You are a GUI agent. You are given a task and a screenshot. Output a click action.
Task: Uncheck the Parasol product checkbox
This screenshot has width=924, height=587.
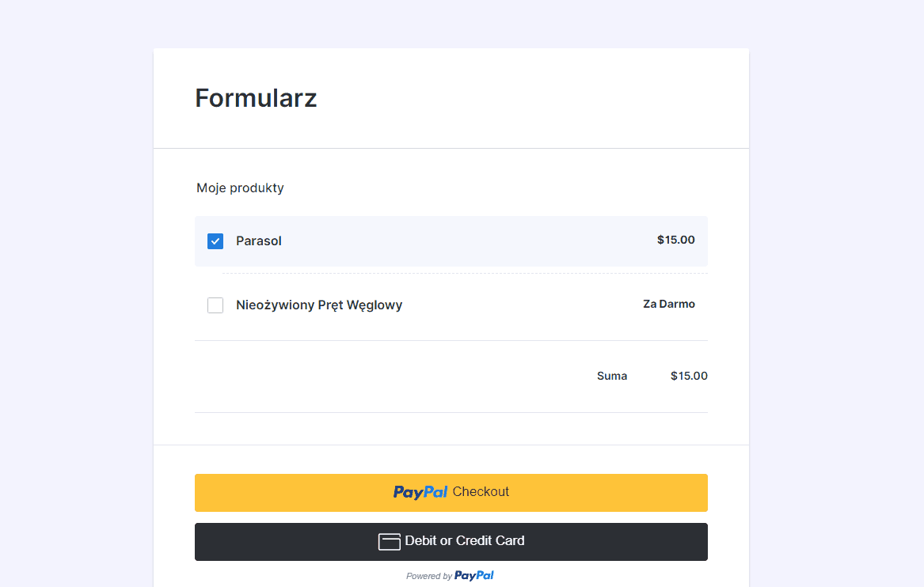tap(215, 241)
